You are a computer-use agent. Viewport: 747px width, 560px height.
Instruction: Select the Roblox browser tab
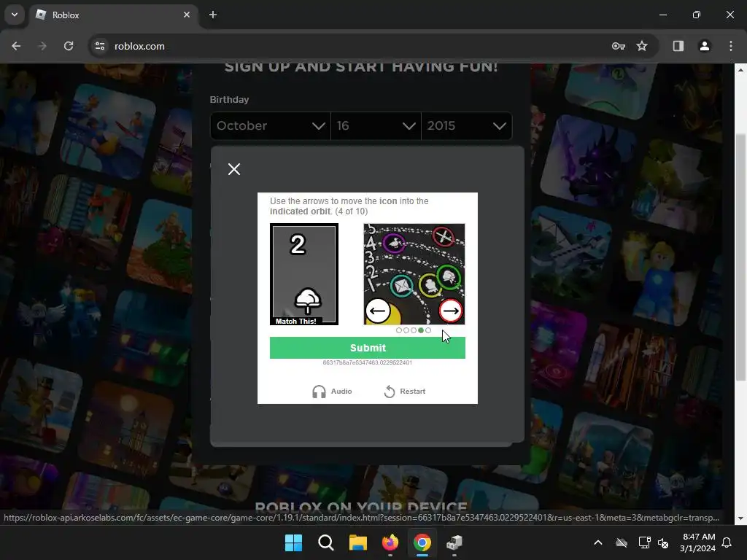113,15
